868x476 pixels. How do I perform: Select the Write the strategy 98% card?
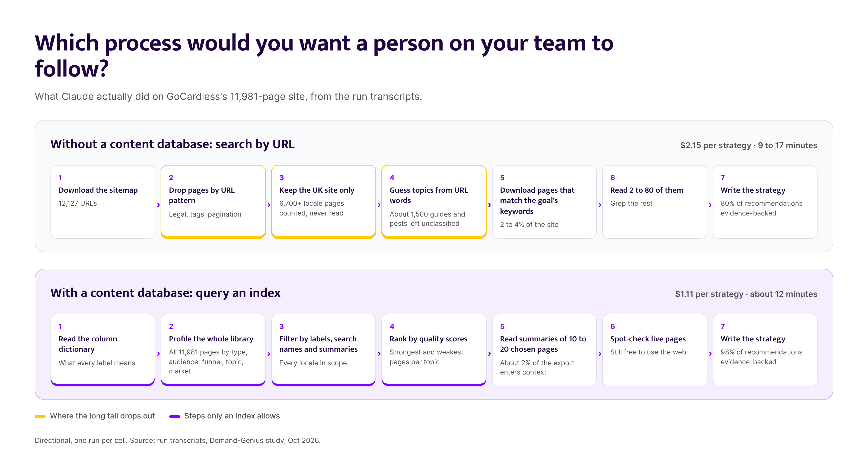765,350
